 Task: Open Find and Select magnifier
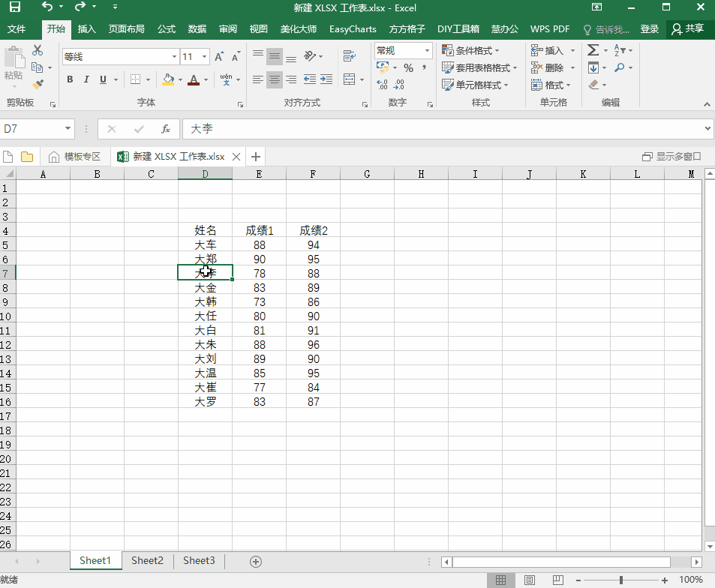coord(619,67)
